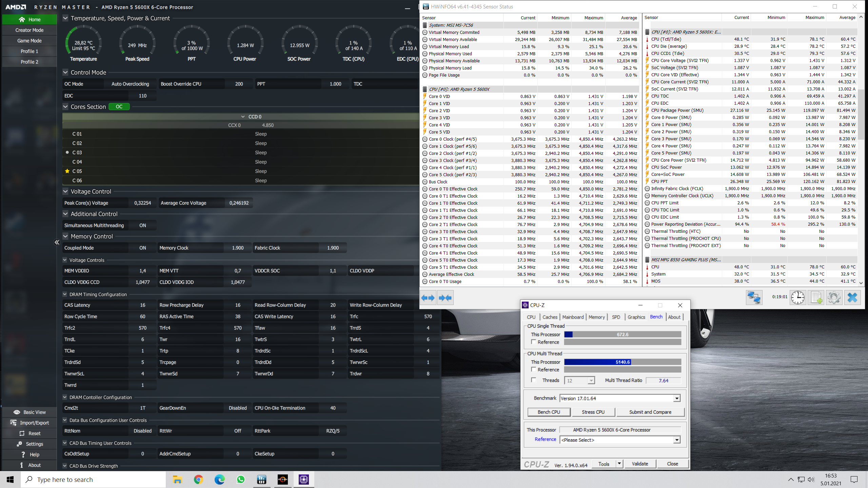The height and width of the screenshot is (488, 868).
Task: Collapse the Voltage Control section
Action: coord(65,191)
